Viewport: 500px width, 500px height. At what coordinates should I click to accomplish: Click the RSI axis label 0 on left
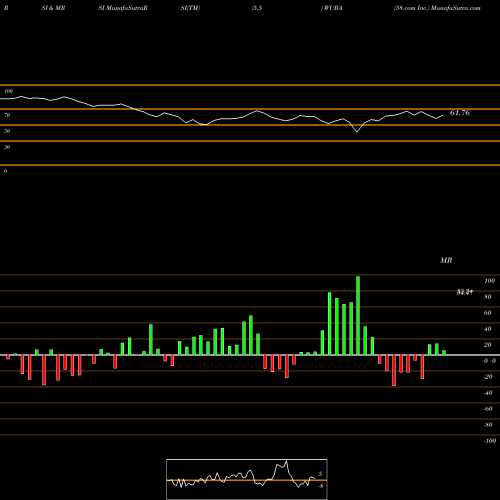5,171
